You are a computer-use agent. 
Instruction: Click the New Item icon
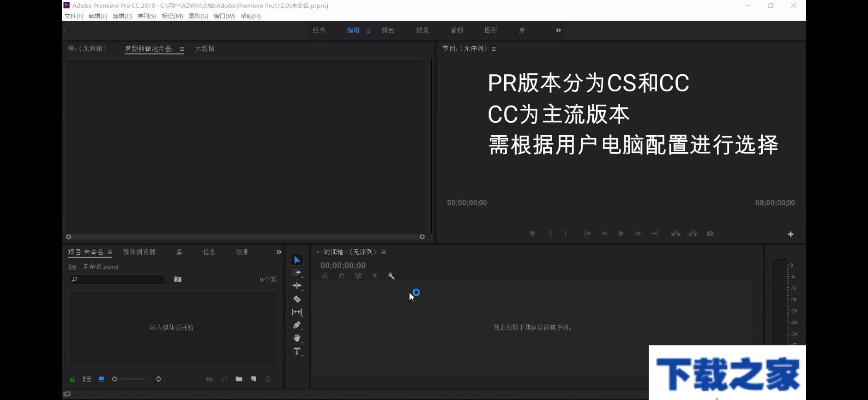(253, 379)
